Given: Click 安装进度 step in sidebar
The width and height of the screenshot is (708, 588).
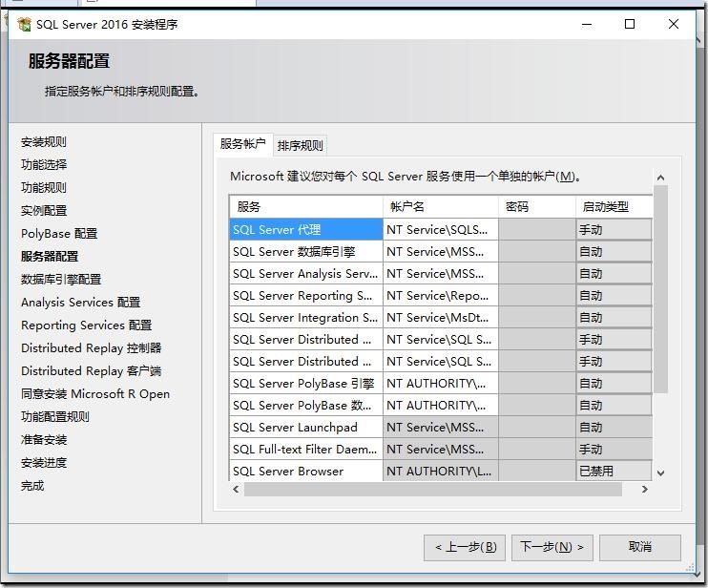Looking at the screenshot, I should click(44, 463).
